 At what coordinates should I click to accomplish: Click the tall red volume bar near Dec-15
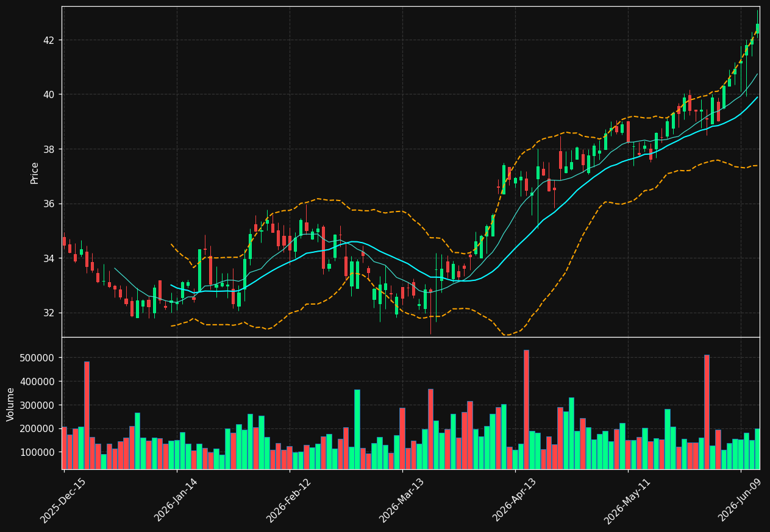[x=87, y=415]
